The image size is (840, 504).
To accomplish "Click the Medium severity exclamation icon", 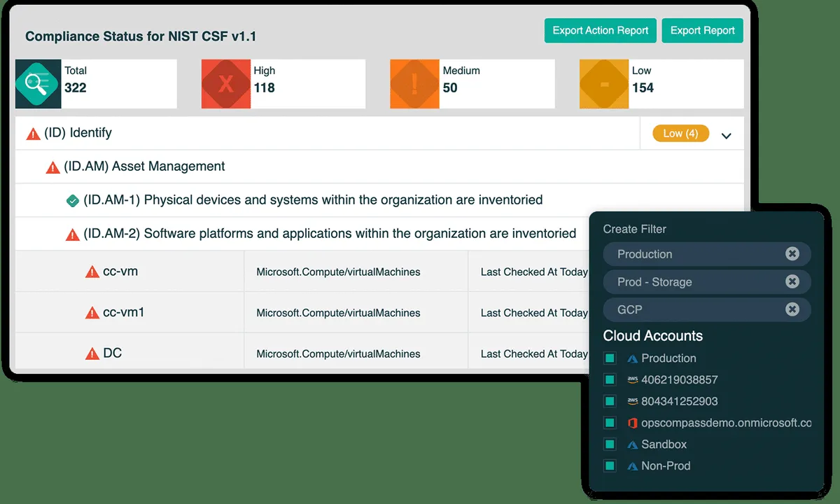I will click(414, 84).
